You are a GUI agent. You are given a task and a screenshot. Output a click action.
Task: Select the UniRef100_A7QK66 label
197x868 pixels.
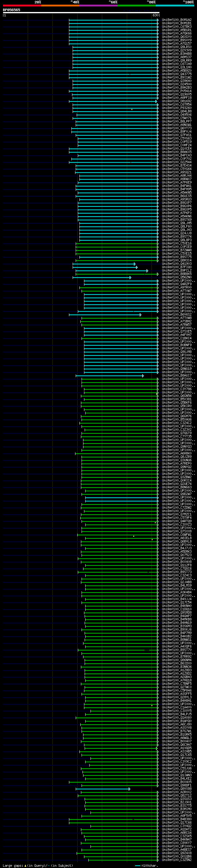[x=177, y=33]
